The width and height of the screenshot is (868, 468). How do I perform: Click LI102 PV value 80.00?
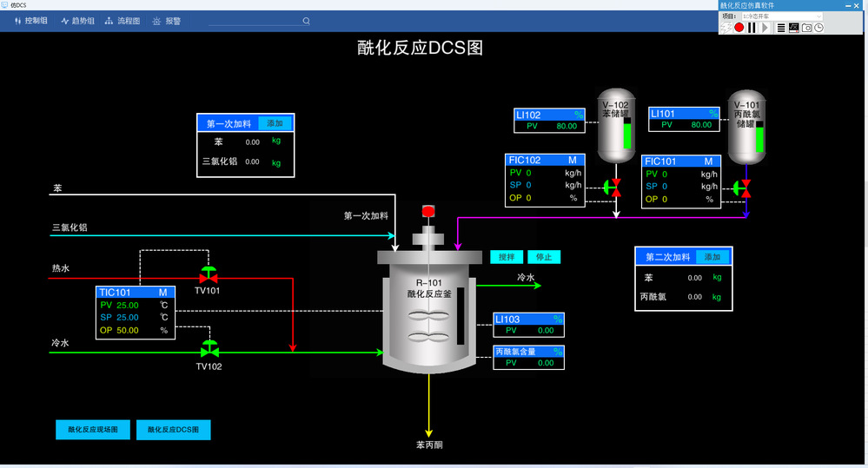click(567, 126)
